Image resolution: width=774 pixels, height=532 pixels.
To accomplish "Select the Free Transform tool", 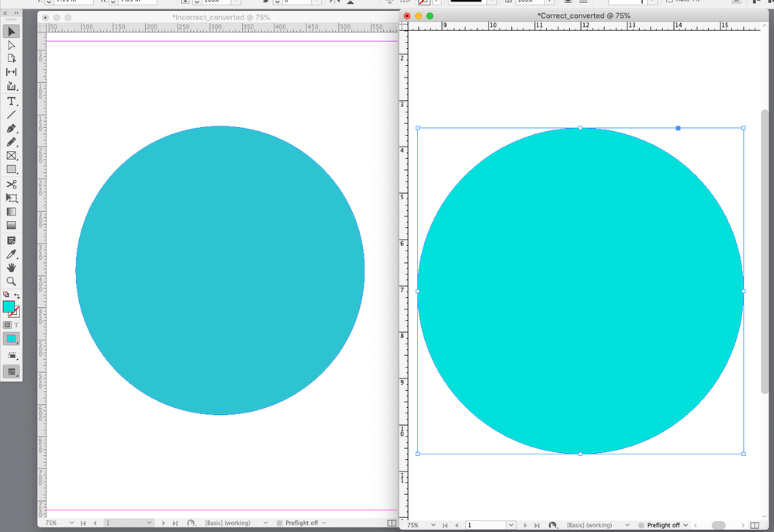I will tap(12, 198).
